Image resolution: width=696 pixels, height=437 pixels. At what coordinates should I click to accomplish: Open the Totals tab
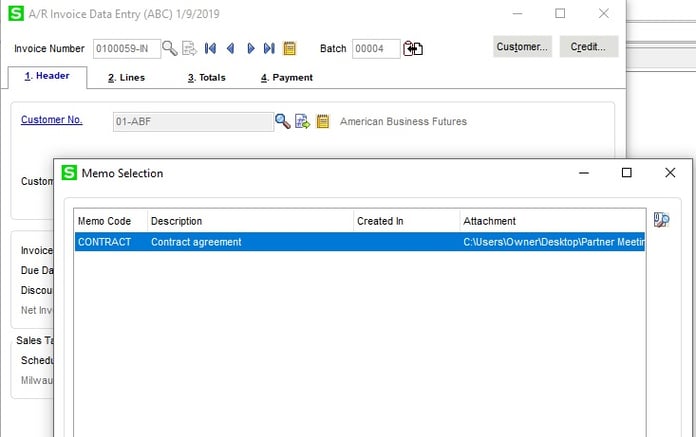206,77
